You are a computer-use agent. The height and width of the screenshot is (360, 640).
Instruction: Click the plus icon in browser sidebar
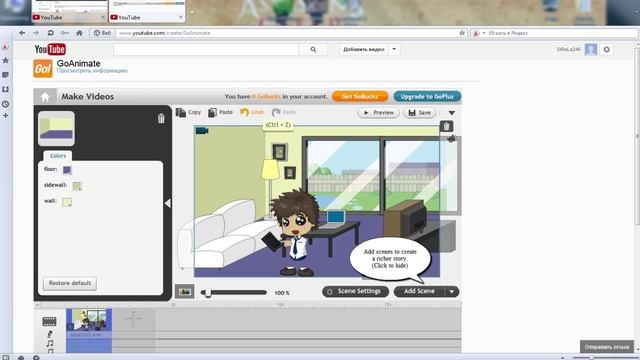5,116
